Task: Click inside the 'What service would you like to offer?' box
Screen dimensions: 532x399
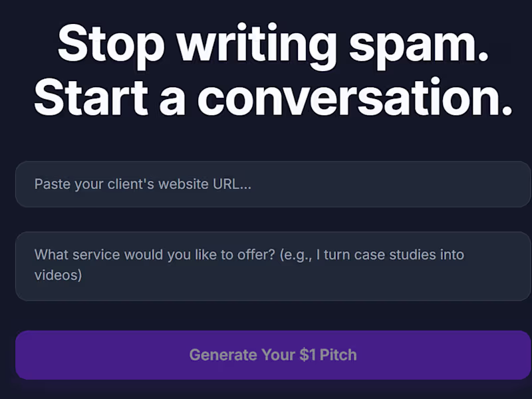Action: point(266,265)
